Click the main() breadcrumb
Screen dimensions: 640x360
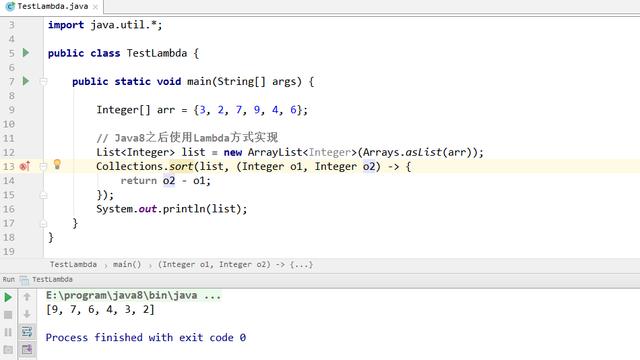(127, 264)
